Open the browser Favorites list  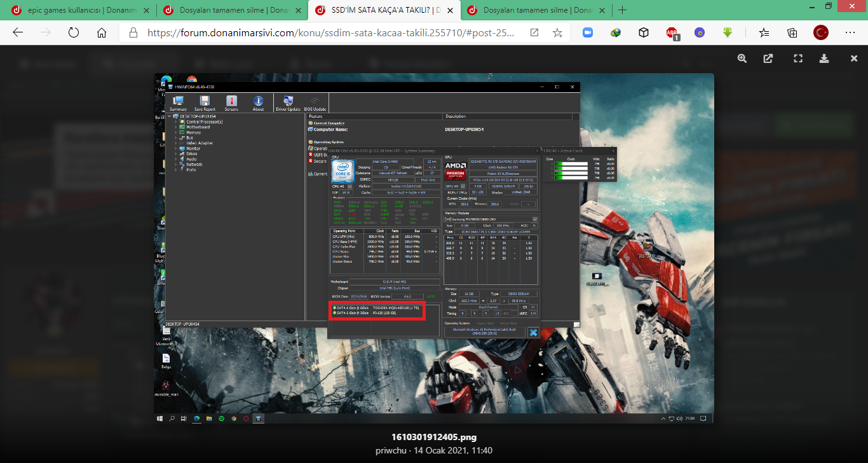[x=764, y=33]
